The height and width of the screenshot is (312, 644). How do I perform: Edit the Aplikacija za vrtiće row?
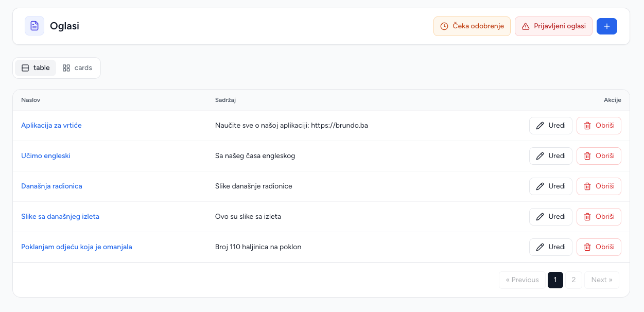point(551,126)
